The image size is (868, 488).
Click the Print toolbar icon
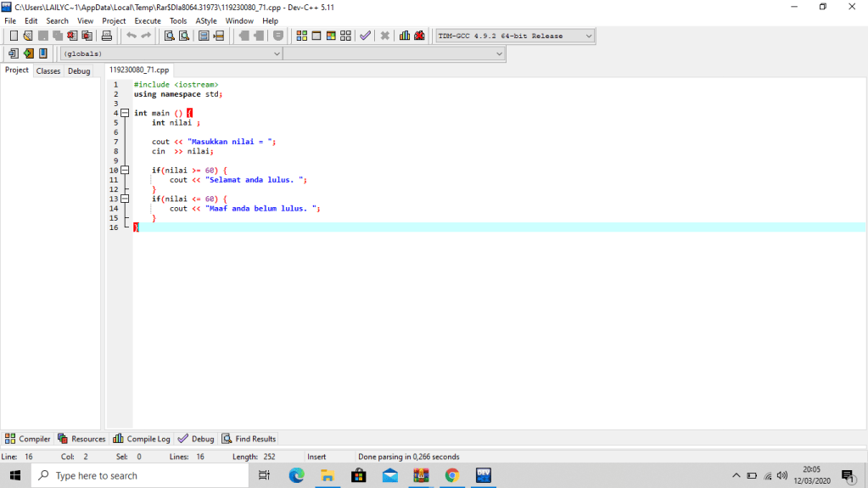[107, 36]
